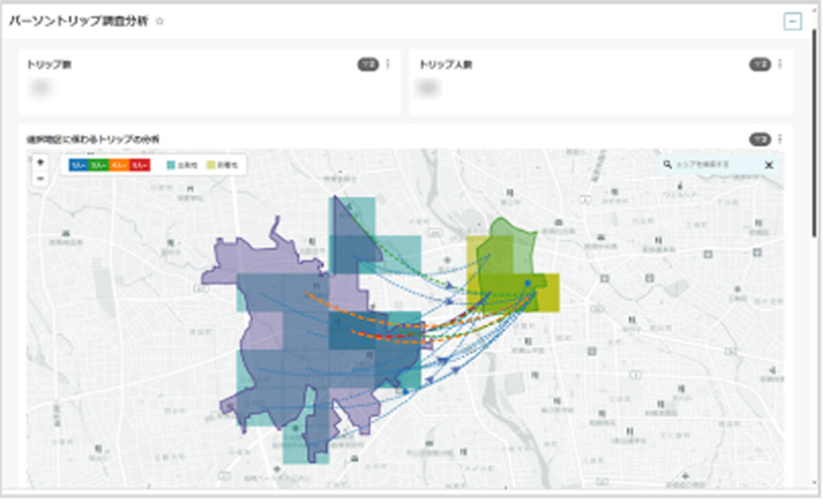This screenshot has height=504, width=823.
Task: Zoom in the map with the plus button
Action: (x=40, y=163)
